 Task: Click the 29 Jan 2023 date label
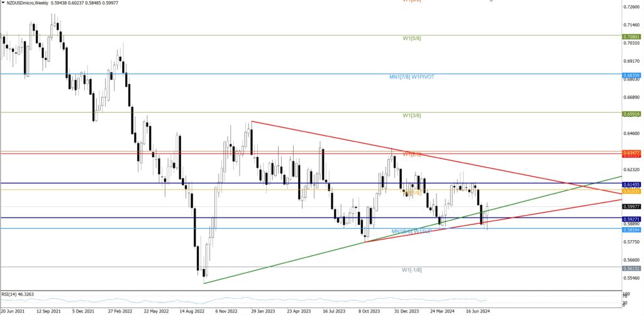(x=263, y=311)
